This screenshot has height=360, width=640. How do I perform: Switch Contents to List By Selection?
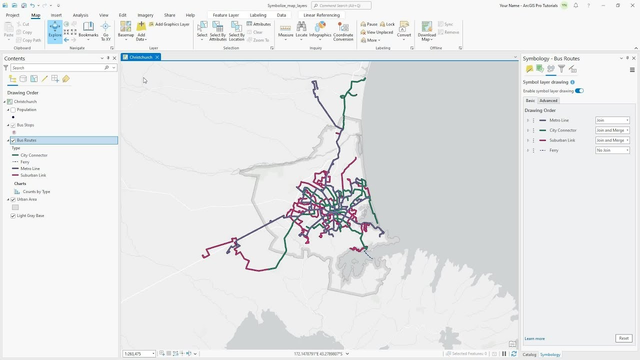pyautogui.click(x=34, y=79)
